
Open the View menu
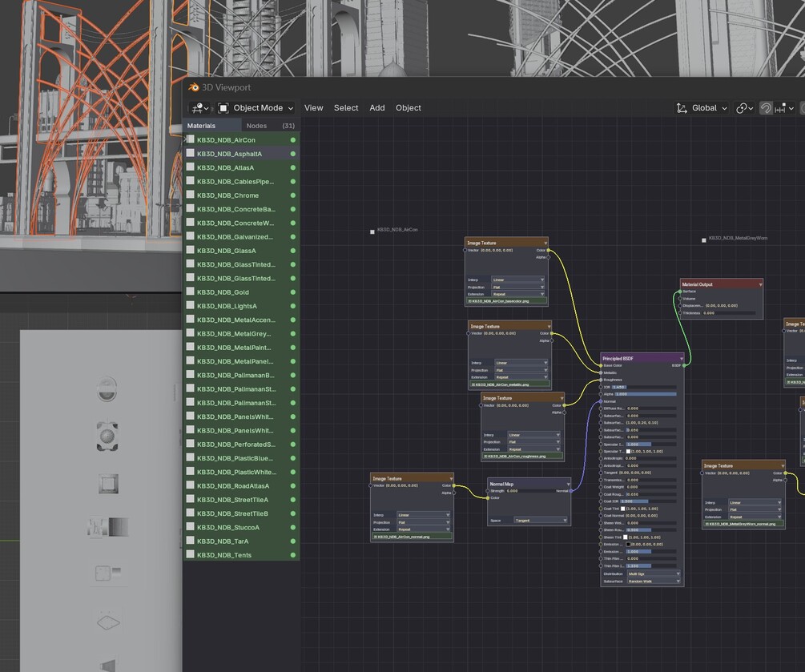coord(314,108)
